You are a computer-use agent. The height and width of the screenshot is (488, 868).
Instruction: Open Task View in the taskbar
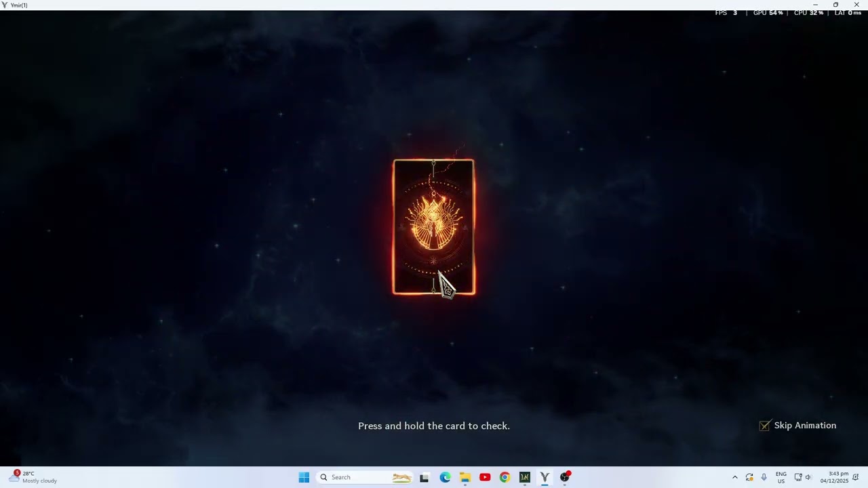[424, 477]
